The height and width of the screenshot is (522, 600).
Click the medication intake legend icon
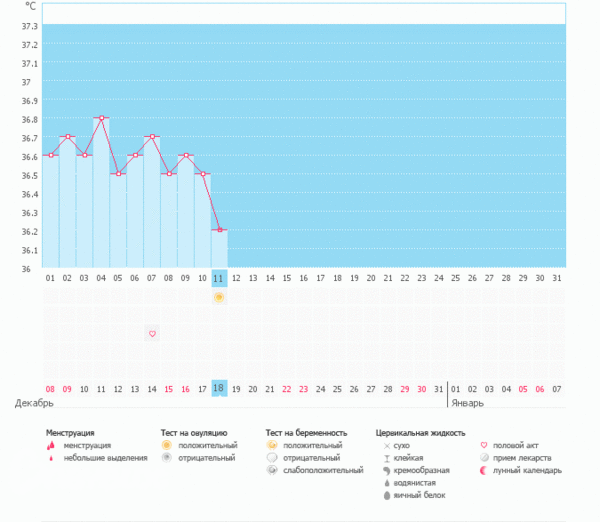coord(485,457)
